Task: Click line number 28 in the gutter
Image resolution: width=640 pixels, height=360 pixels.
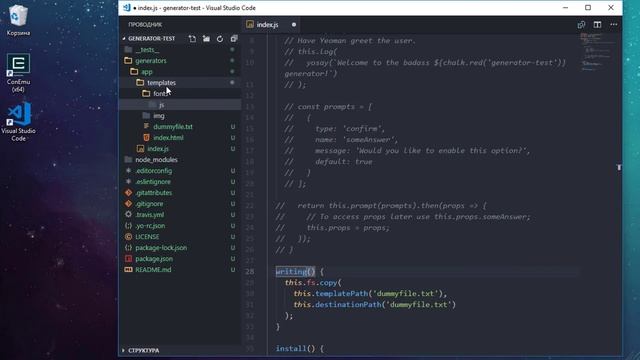Action: 250,271
